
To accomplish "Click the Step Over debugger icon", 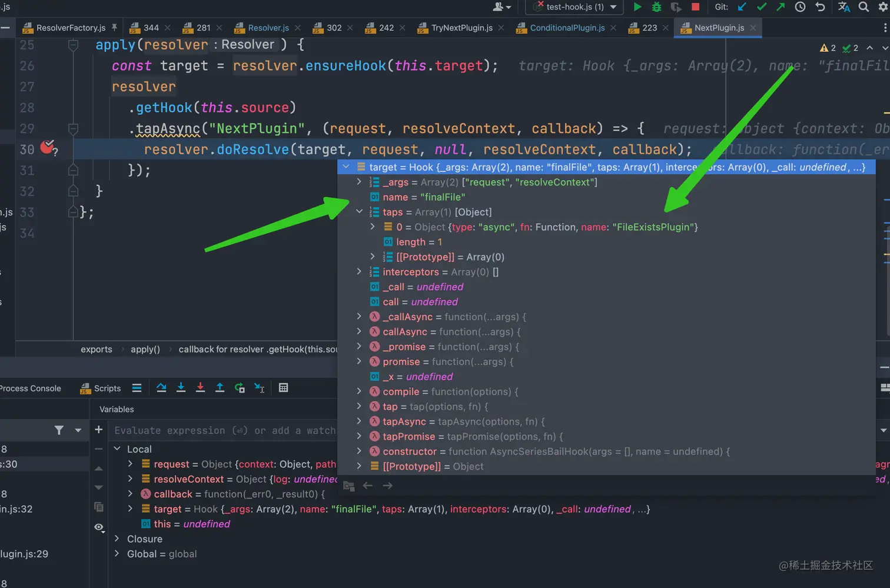I will pos(161,388).
